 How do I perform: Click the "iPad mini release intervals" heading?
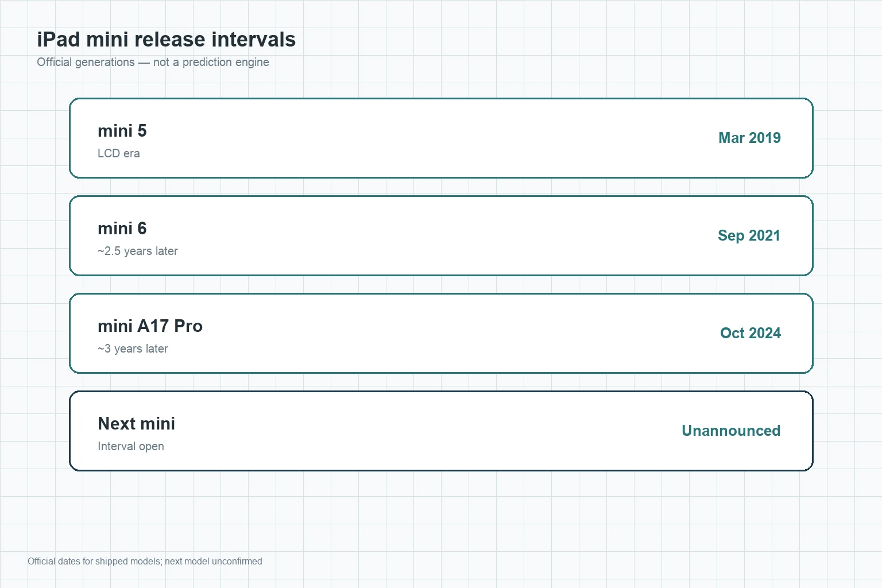[166, 40]
